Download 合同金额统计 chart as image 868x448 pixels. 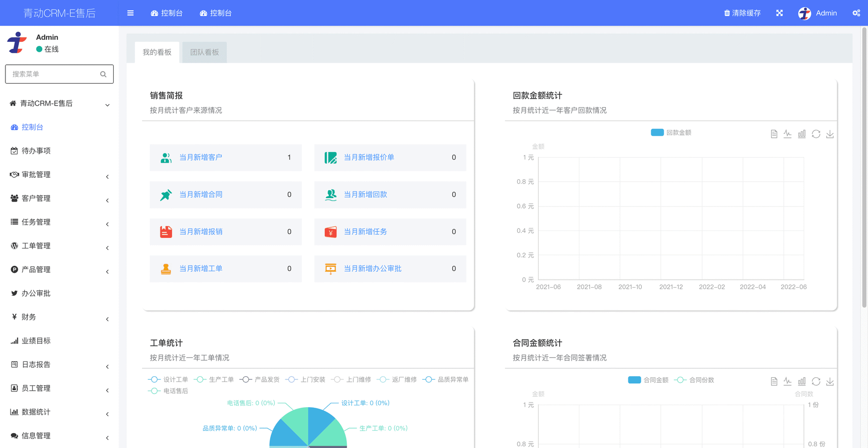[830, 381]
